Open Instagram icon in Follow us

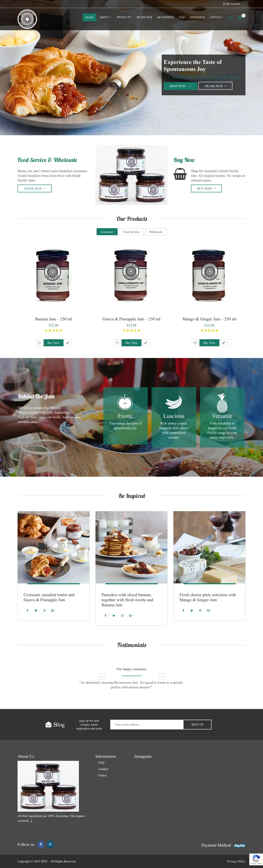(50, 844)
